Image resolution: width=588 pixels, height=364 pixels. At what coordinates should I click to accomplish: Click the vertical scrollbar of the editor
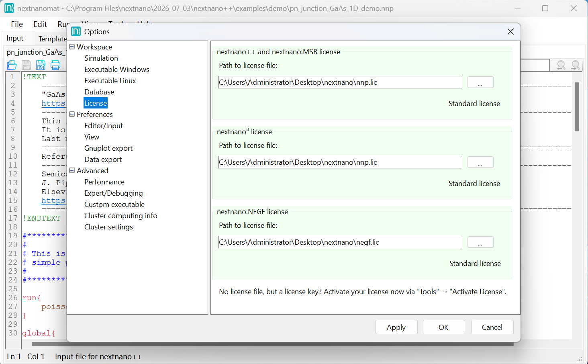577,107
